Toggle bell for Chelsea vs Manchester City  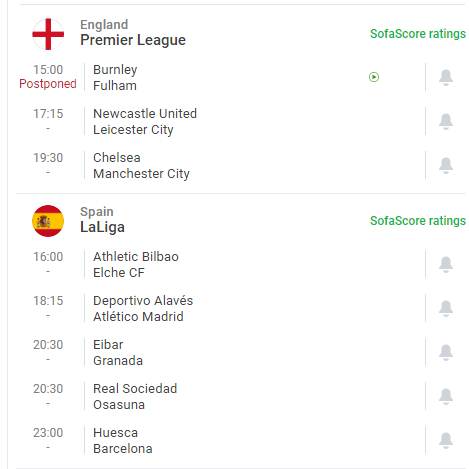point(446,165)
